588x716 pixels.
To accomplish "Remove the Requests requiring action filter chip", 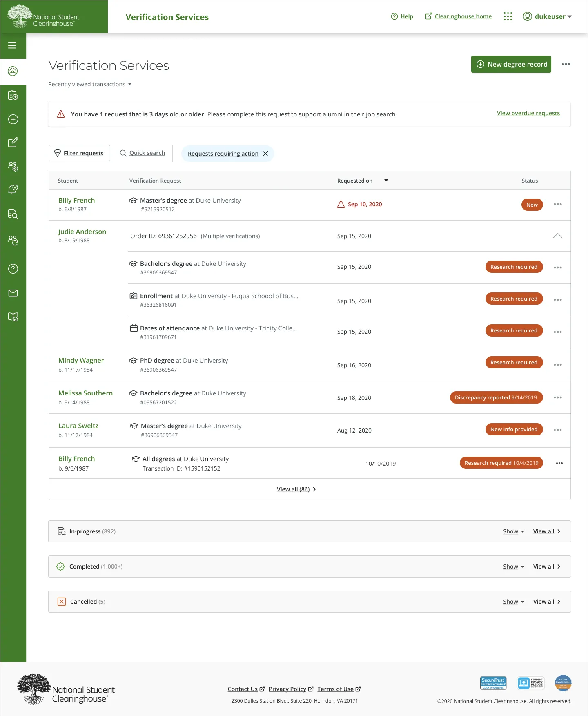I will [265, 154].
